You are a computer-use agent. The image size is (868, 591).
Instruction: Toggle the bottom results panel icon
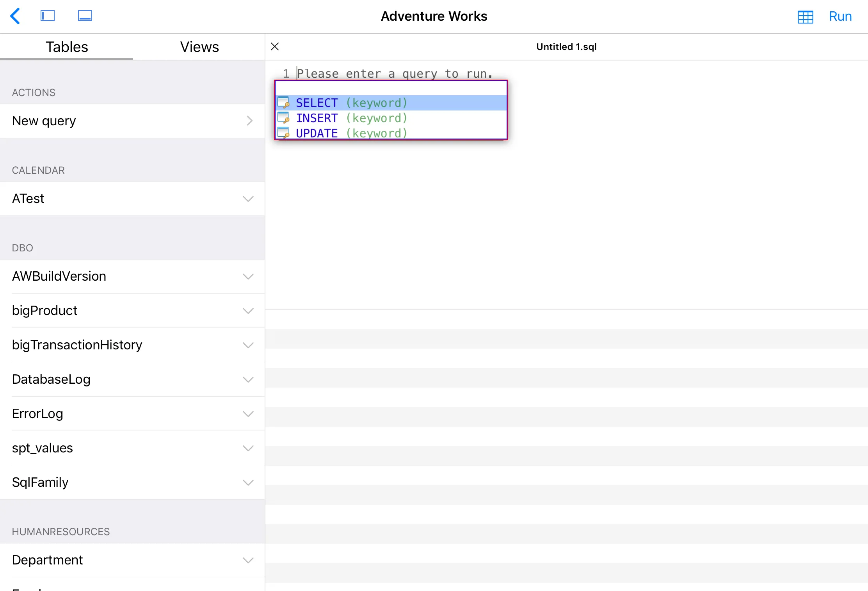point(85,16)
